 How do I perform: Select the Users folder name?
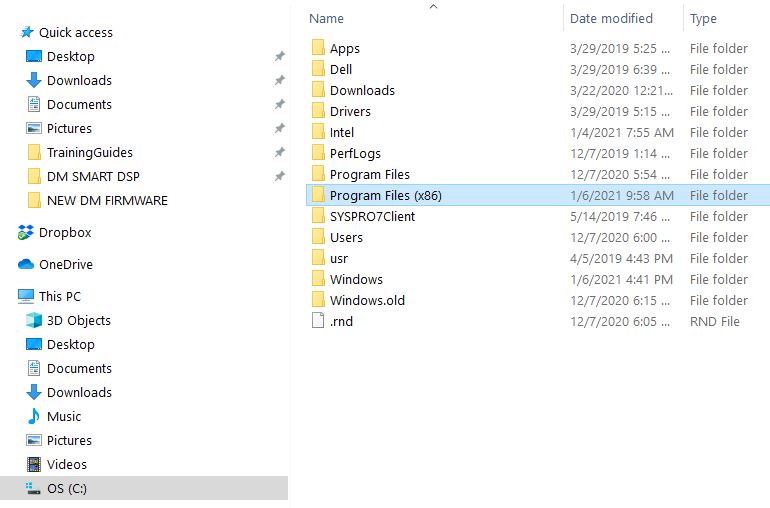(346, 237)
